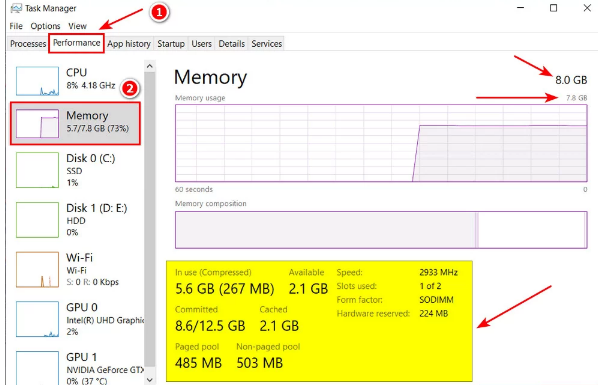
Task: Click the Memory usage graph caption
Action: 200,98
